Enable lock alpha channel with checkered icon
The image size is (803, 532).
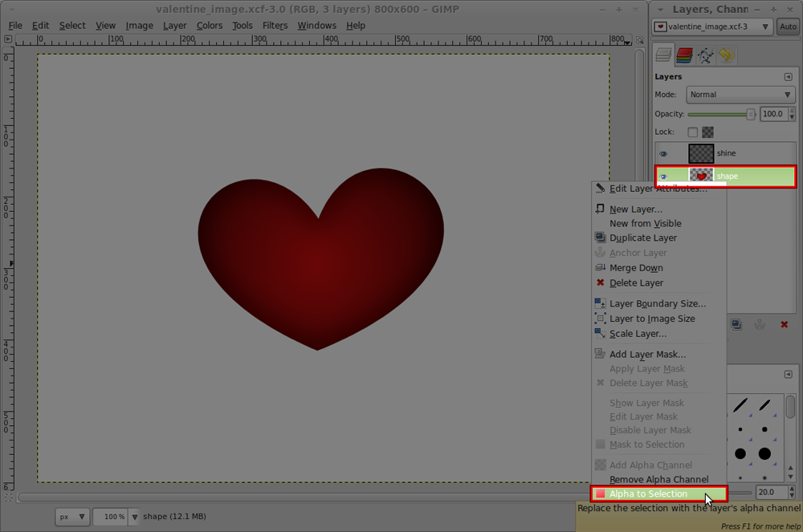tap(707, 131)
